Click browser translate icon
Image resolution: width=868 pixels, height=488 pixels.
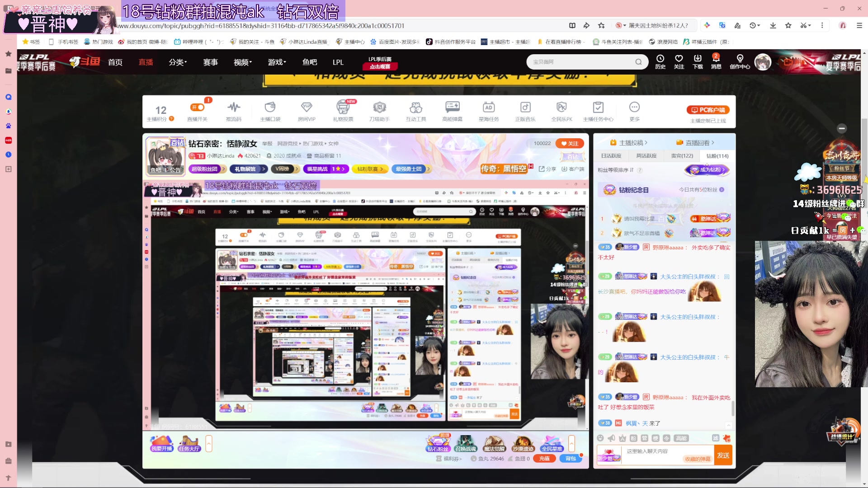point(722,25)
